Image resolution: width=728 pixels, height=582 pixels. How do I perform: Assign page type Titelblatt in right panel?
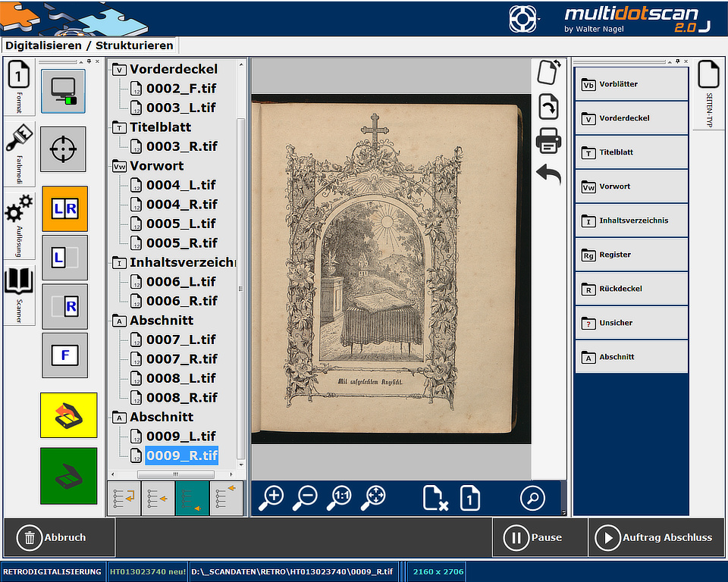[632, 152]
